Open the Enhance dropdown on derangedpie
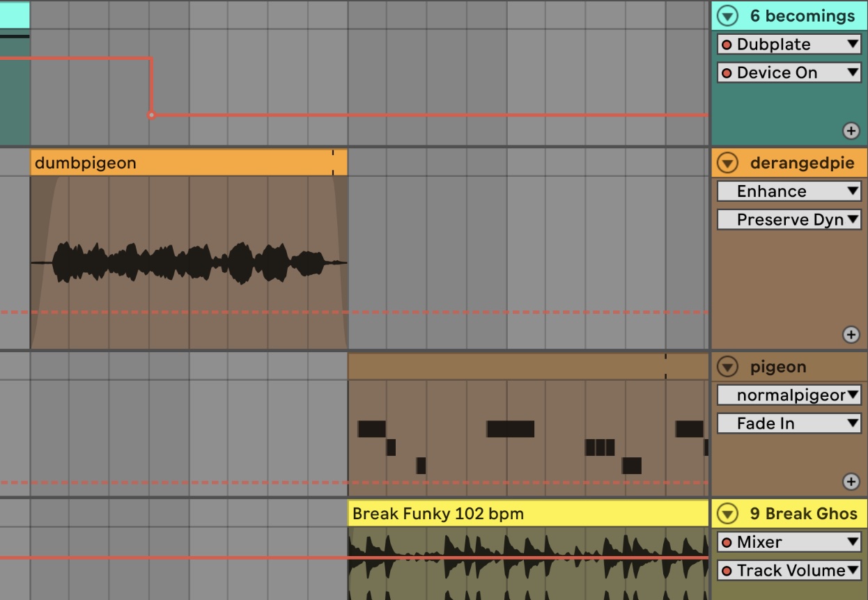 (x=789, y=191)
